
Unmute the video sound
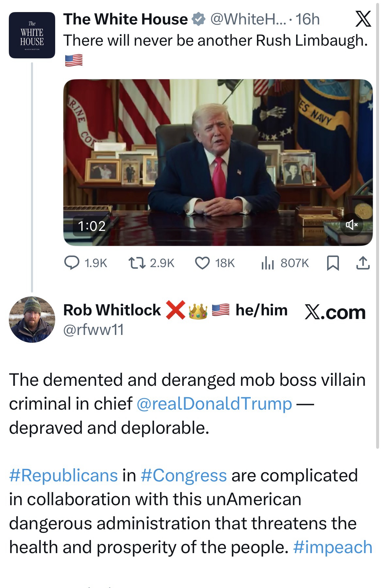(351, 225)
